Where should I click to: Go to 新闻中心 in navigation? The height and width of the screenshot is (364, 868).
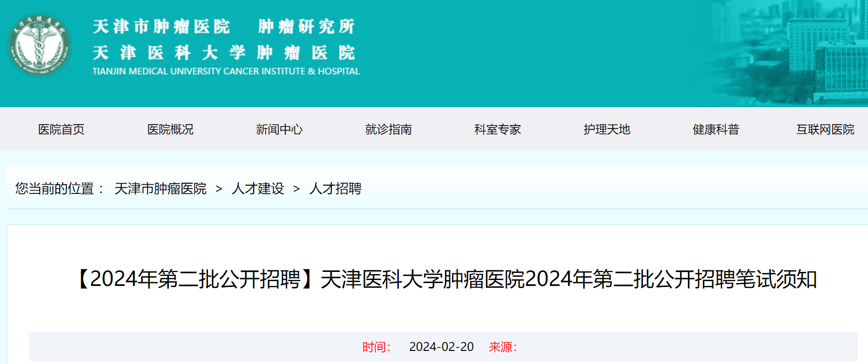click(279, 129)
